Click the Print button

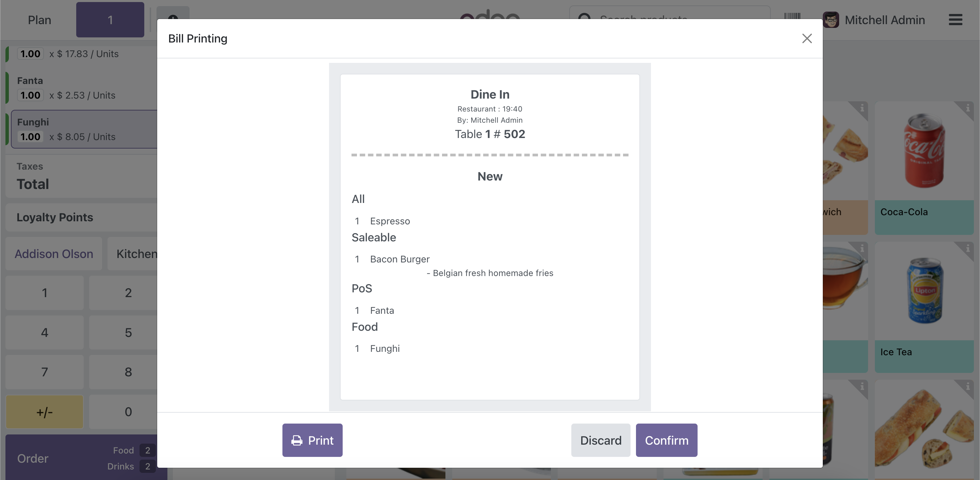tap(312, 440)
